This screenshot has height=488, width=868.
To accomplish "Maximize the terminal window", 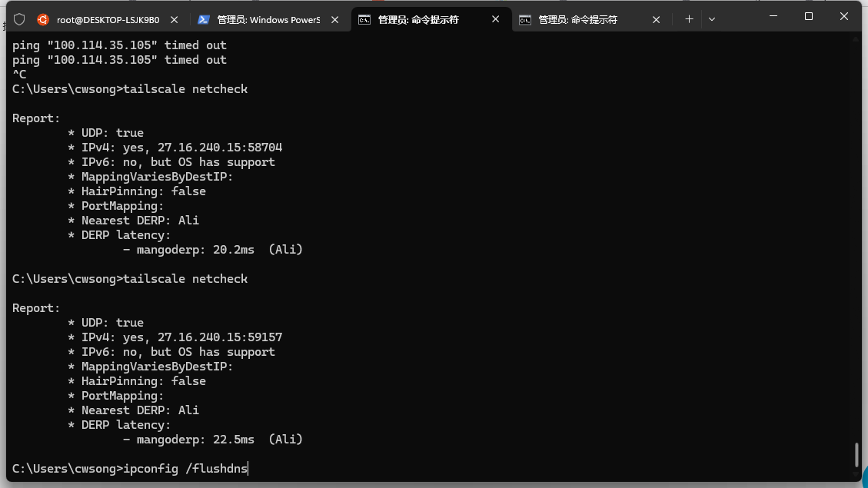I will pos(809,17).
